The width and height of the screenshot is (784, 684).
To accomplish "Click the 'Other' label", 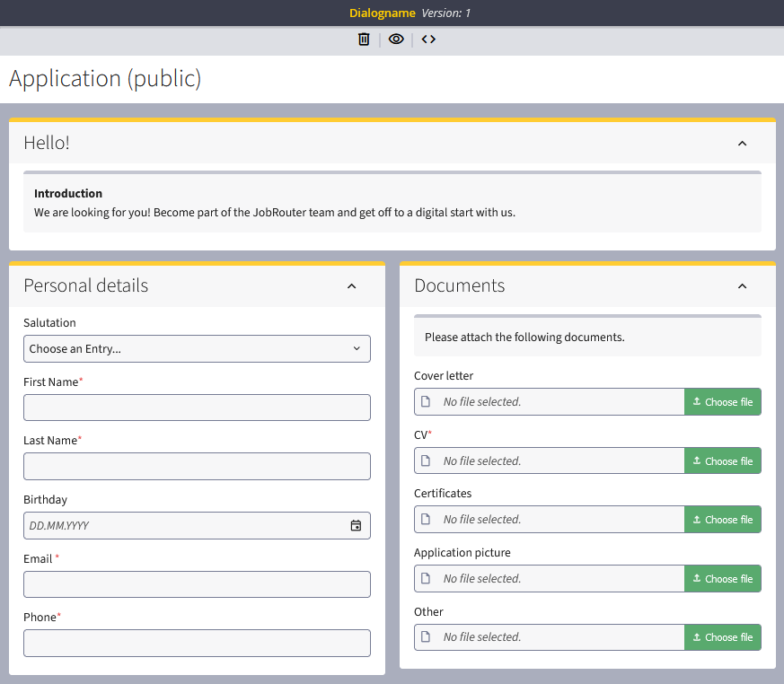I will (x=428, y=611).
